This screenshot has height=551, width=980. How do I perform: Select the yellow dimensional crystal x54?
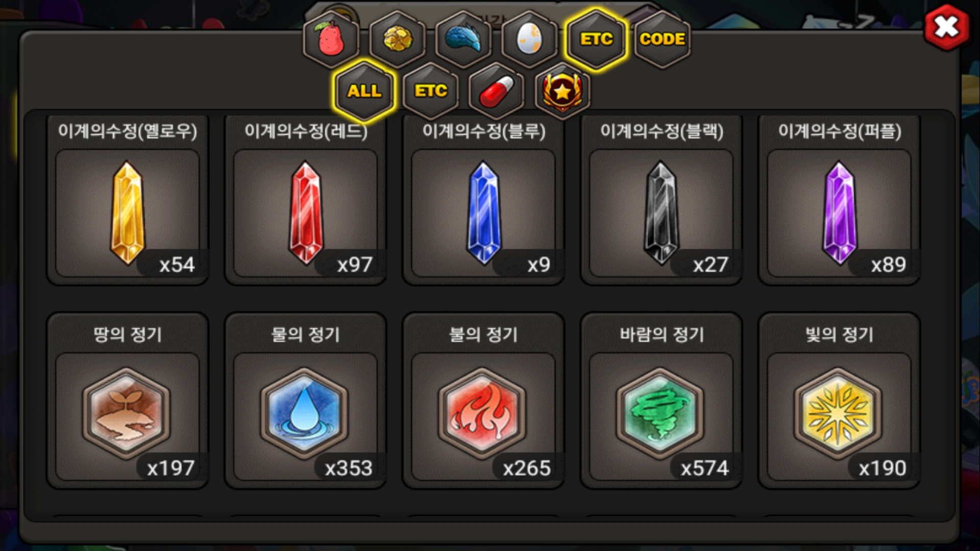[x=128, y=200]
